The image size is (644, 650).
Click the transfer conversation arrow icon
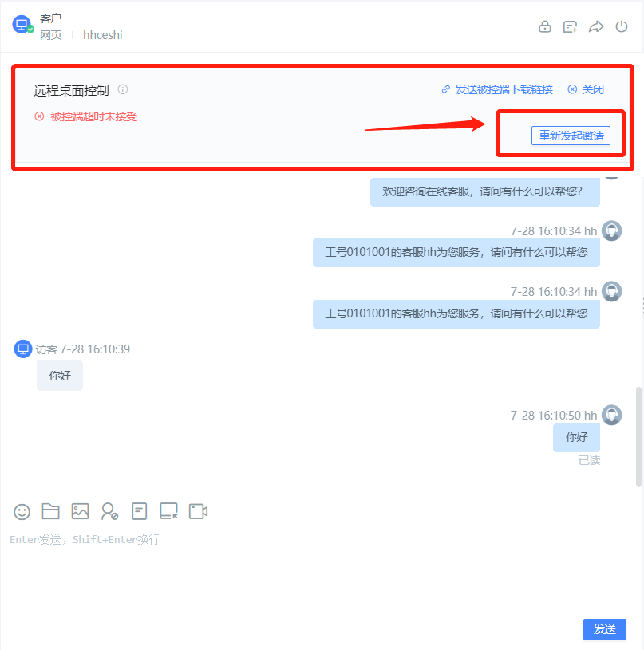click(x=596, y=27)
